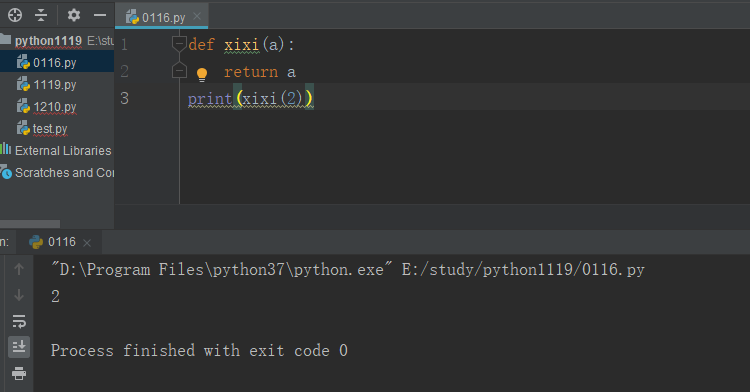Click the yellow lightbulb intention icon

point(202,74)
